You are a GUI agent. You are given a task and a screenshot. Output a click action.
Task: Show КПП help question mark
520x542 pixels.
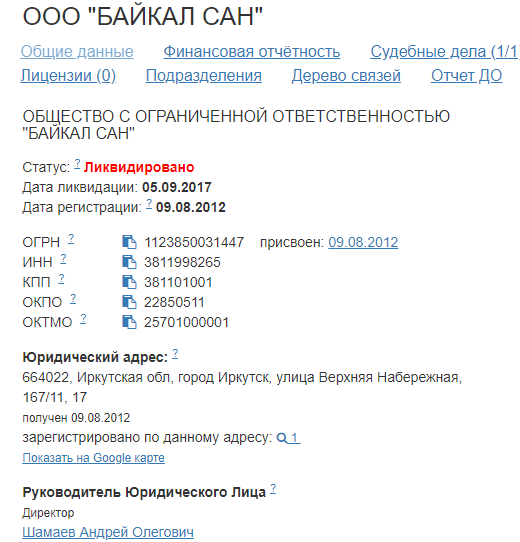pyautogui.click(x=61, y=279)
